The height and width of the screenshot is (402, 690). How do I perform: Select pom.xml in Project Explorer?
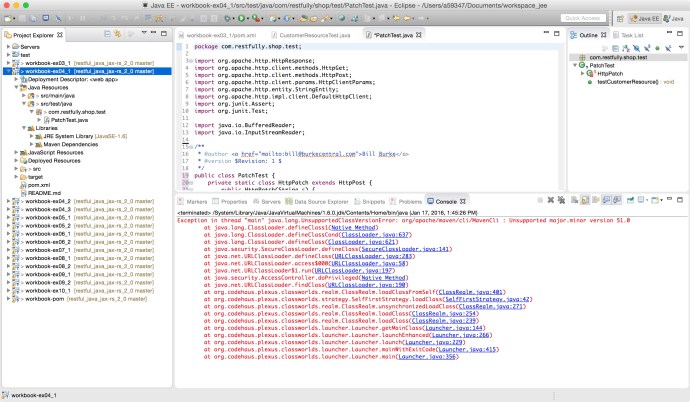click(38, 185)
